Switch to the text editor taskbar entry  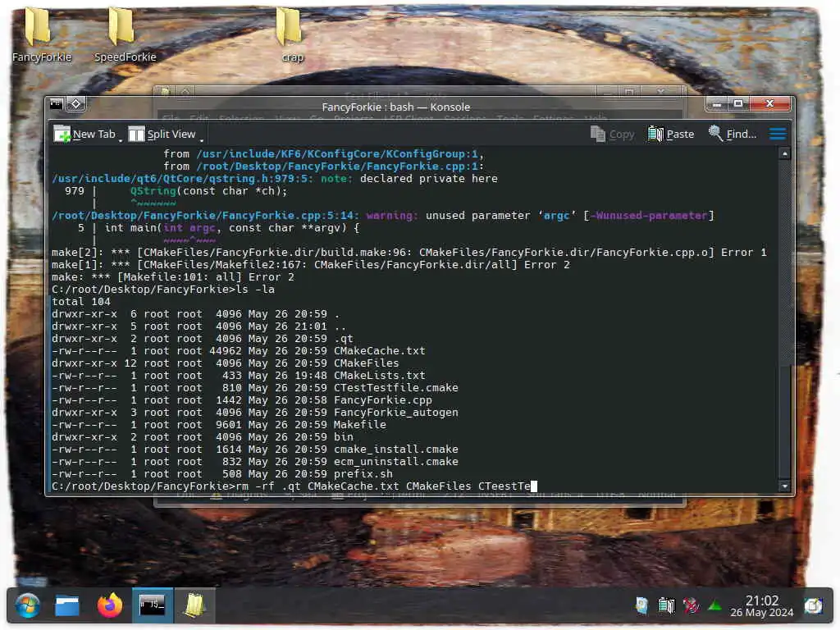[194, 605]
